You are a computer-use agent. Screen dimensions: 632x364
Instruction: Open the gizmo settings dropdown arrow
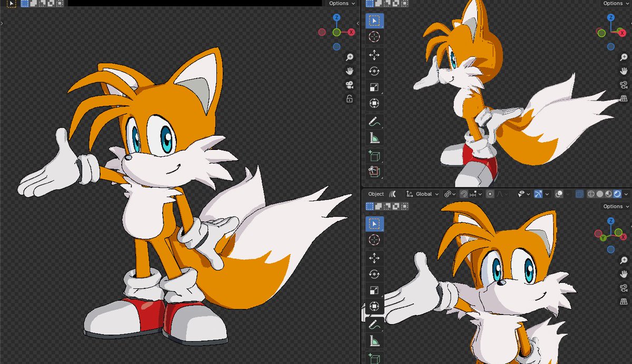pyautogui.click(x=547, y=194)
